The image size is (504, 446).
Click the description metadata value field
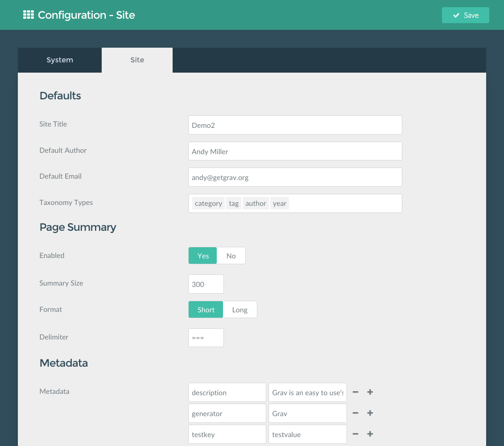click(x=308, y=393)
